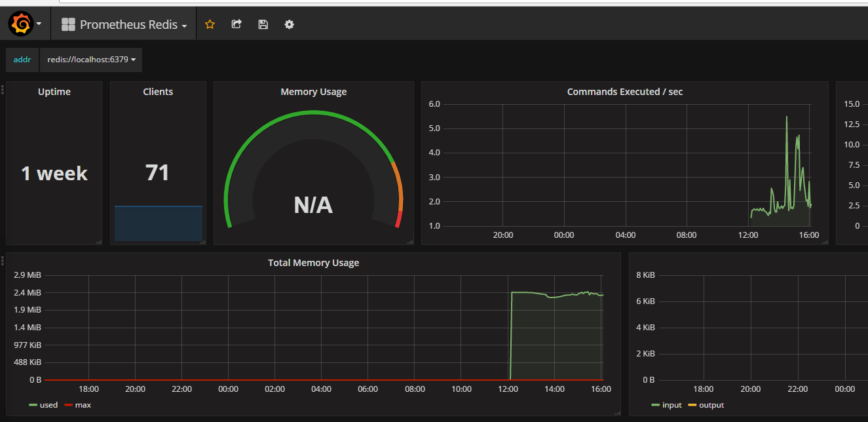Click the 16:00 label in Commands chart
The height and width of the screenshot is (422, 868).
coord(810,235)
